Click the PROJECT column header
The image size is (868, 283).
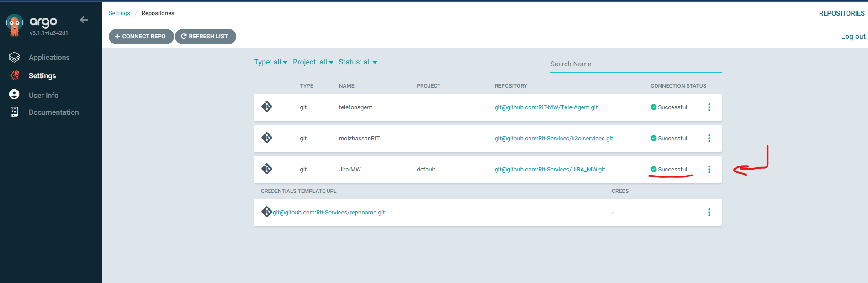(429, 86)
